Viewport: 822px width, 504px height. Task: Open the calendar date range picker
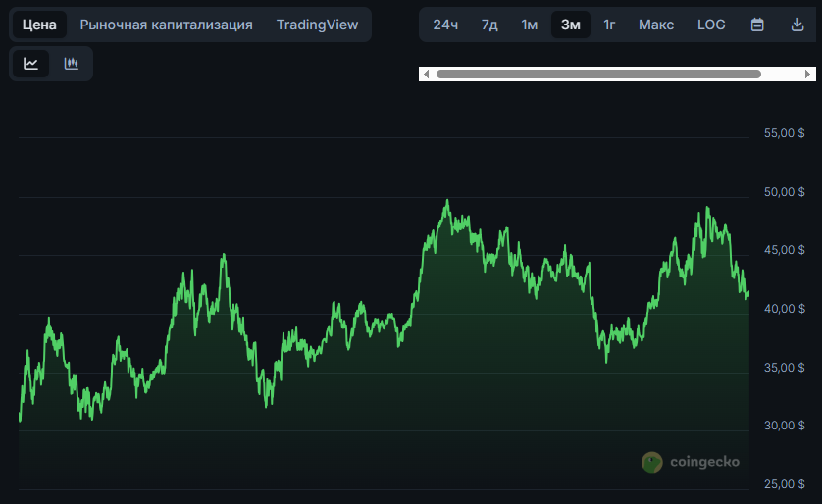(x=757, y=25)
